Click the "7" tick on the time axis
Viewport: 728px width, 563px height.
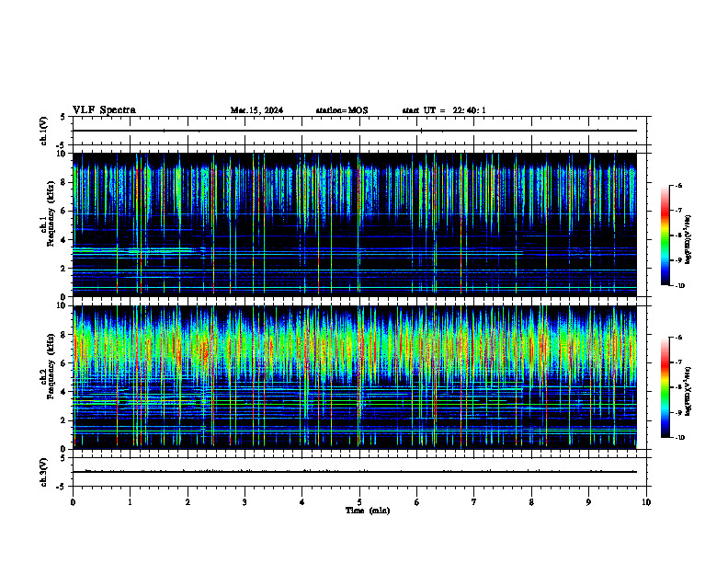474,502
